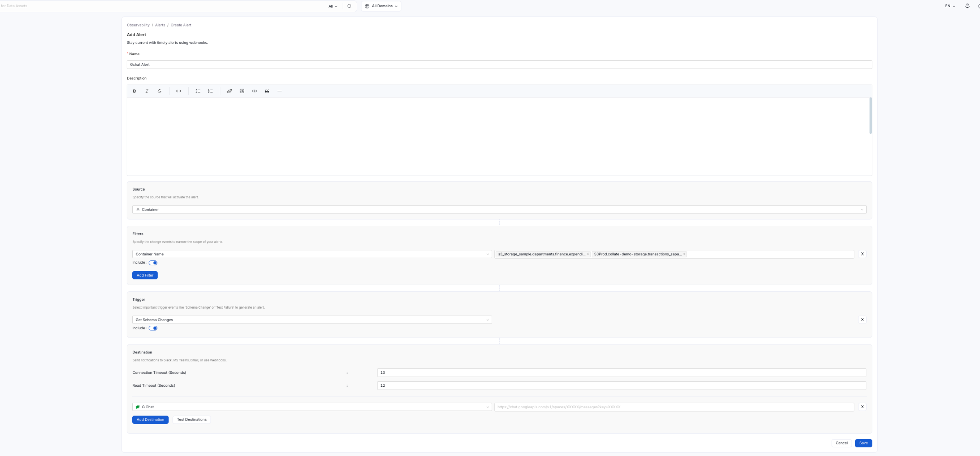
Task: Navigate to the Observability breadcrumb
Action: click(138, 25)
